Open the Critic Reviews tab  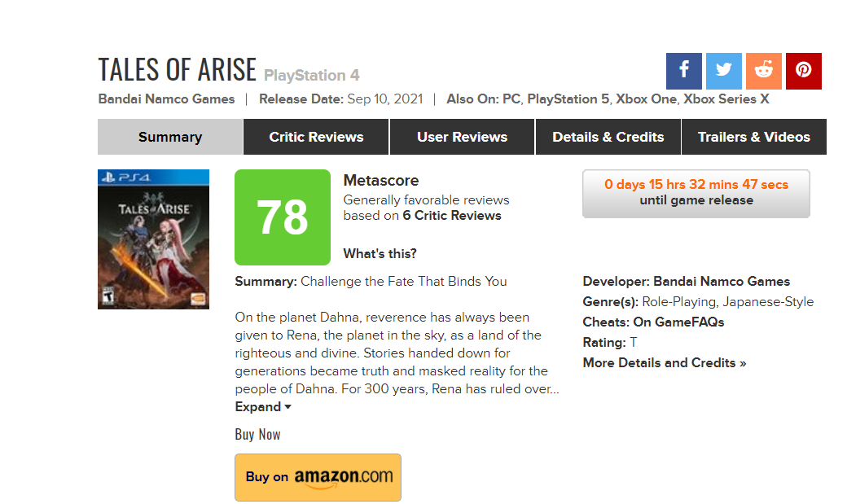316,137
